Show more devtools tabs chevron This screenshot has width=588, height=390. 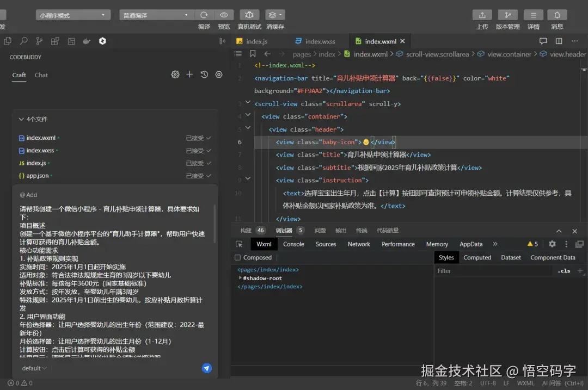click(495, 244)
